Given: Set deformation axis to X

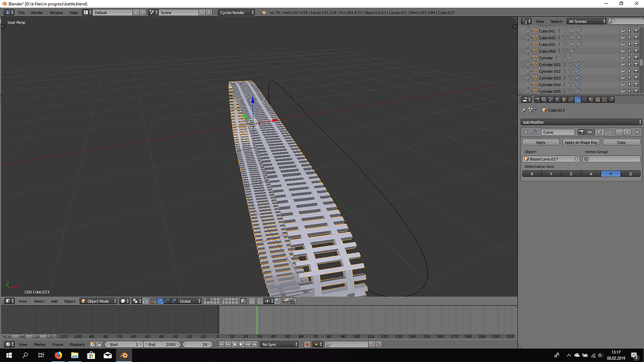Looking at the screenshot, I should point(532,174).
